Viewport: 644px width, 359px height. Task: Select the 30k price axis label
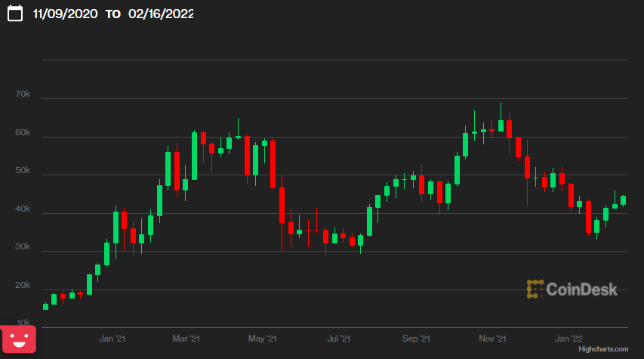point(23,246)
